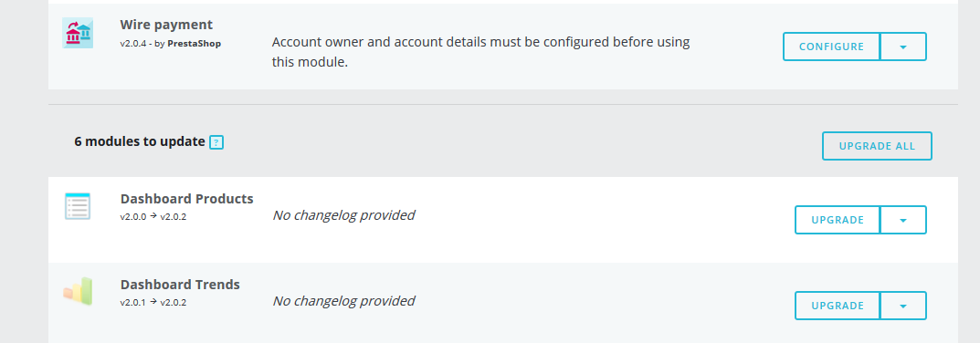The image size is (980, 343).
Task: Expand the dropdown arrow for Dashboard Trends upgrade
Action: 903,306
